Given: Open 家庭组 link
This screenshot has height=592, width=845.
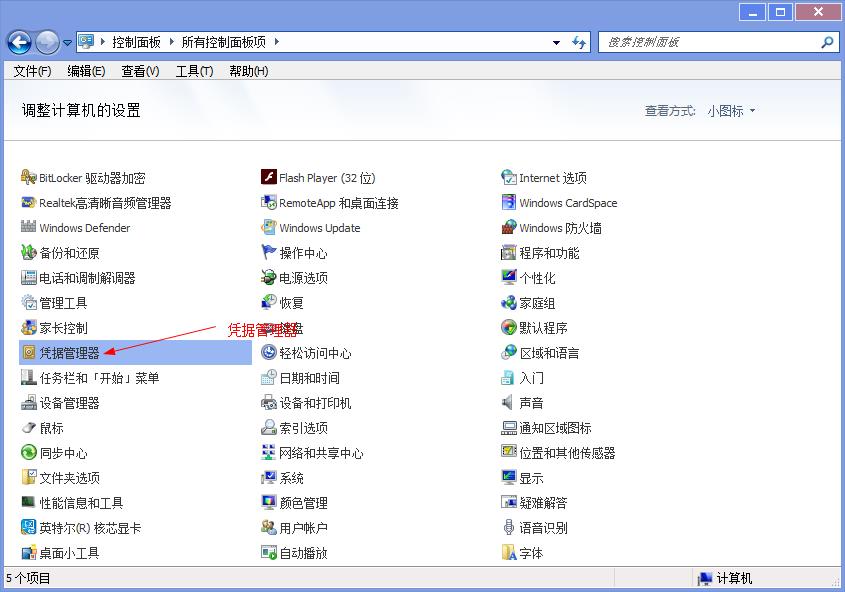Looking at the screenshot, I should [537, 303].
